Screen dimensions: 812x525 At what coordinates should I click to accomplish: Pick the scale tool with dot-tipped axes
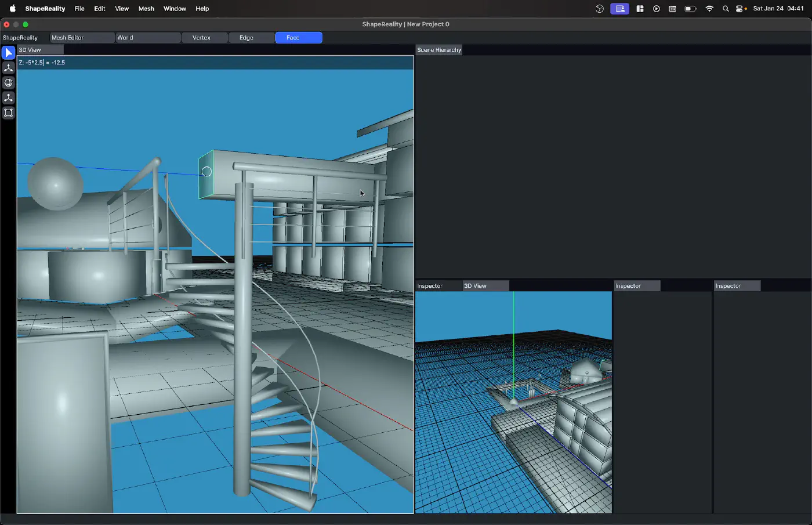tap(8, 98)
